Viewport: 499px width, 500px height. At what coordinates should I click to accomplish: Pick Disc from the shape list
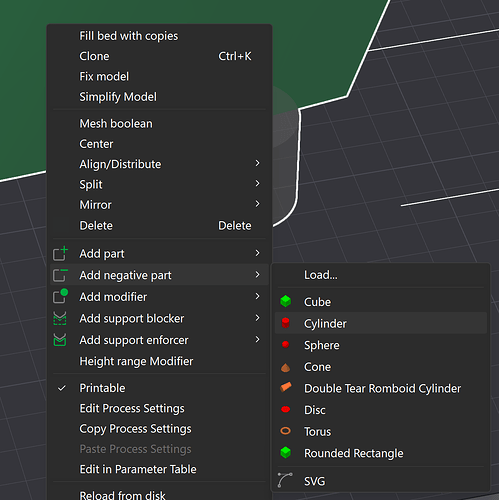coord(314,410)
